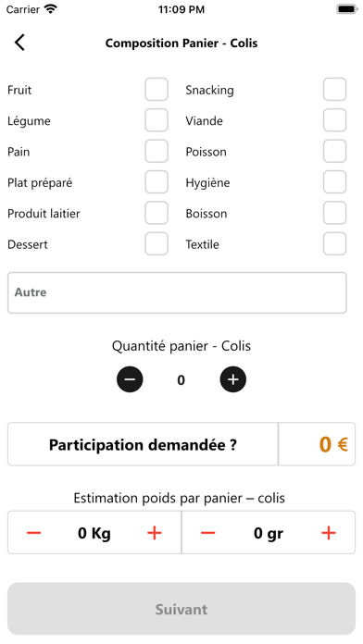Go back using the header arrow
The image size is (363, 644).
coord(19,43)
